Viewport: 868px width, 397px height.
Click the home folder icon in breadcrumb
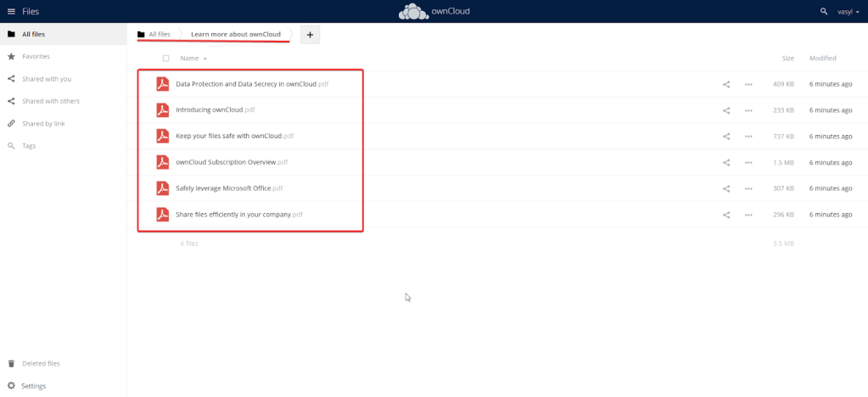pyautogui.click(x=141, y=35)
